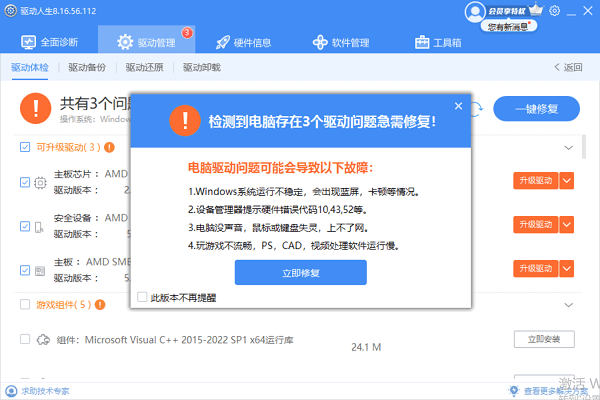This screenshot has height=400, width=600.
Task: Click the orange alert icon in popup header
Action: (185, 121)
